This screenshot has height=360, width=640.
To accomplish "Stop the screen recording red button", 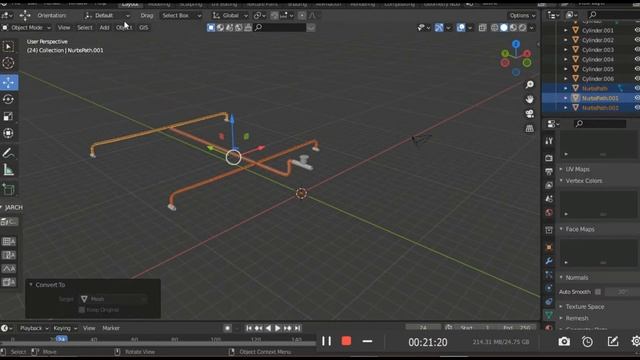I will [x=346, y=341].
